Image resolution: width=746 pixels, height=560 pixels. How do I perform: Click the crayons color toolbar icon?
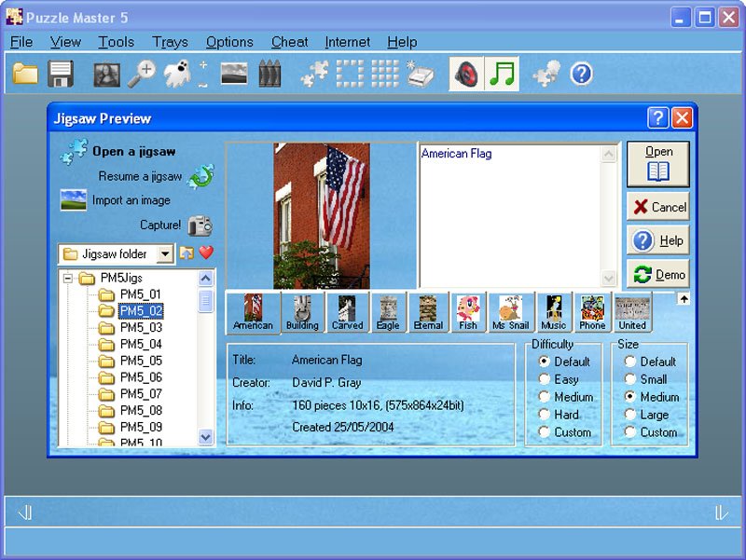pos(269,74)
